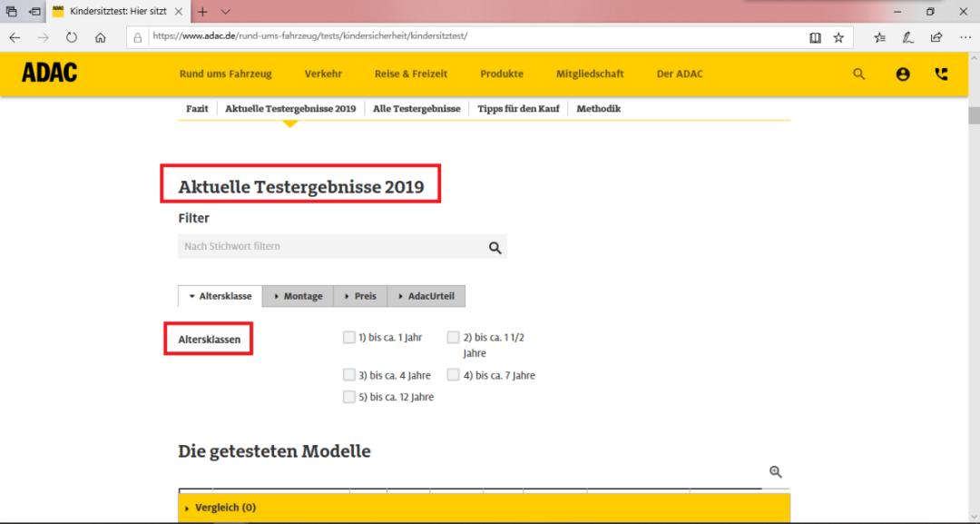Viewport: 980px width, 524px height.
Task: Jump to the Fazit section
Action: tap(197, 109)
